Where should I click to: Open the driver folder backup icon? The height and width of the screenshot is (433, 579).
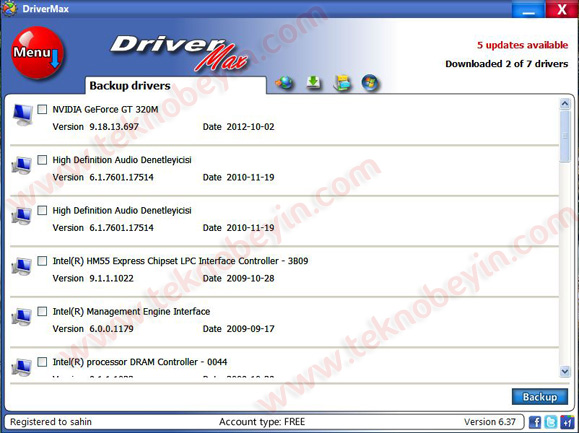coord(342,83)
